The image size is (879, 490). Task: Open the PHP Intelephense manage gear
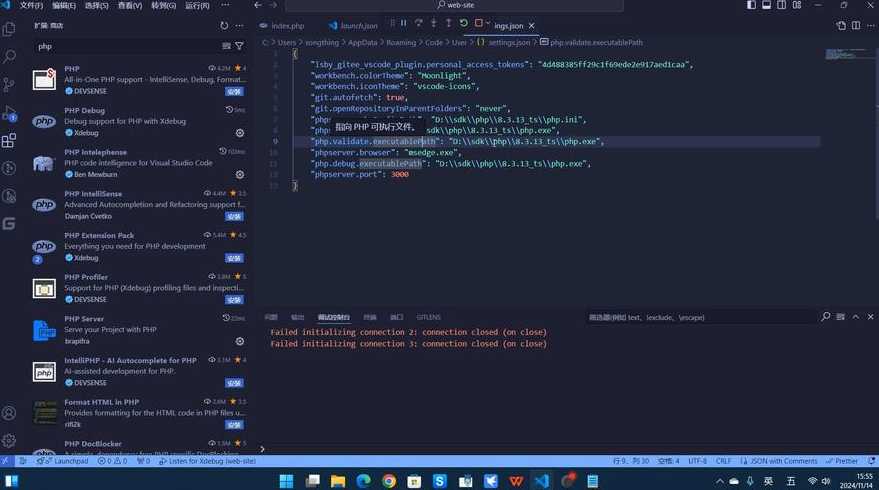coord(239,174)
